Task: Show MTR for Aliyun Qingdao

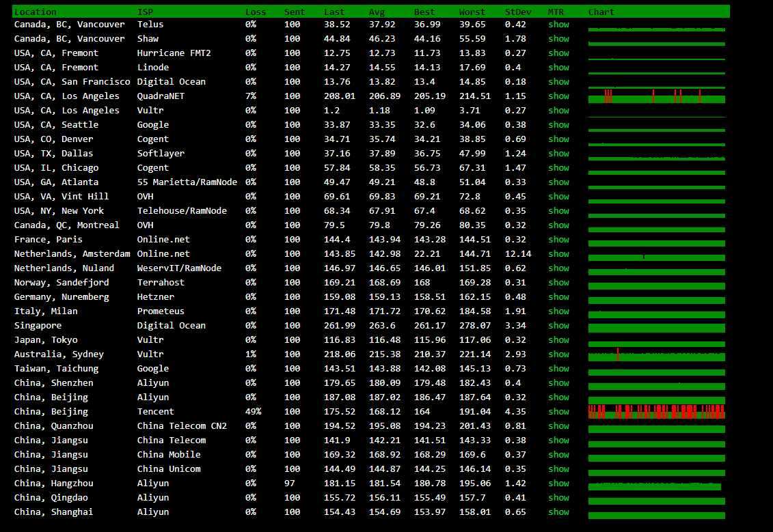Action: tap(558, 497)
